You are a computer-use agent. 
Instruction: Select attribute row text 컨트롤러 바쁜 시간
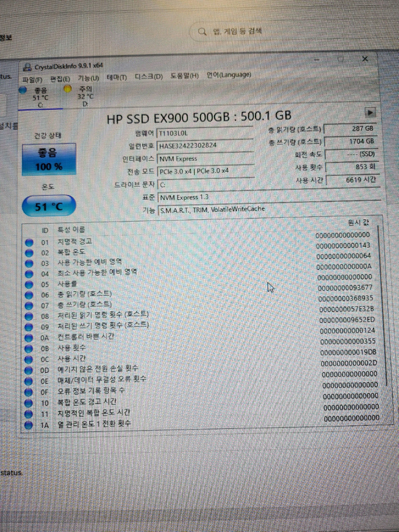point(86,337)
